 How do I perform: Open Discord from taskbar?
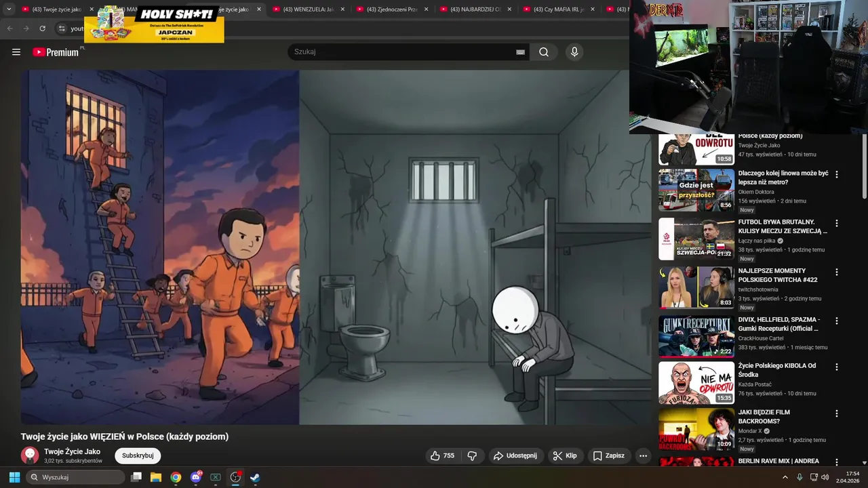coord(196,477)
